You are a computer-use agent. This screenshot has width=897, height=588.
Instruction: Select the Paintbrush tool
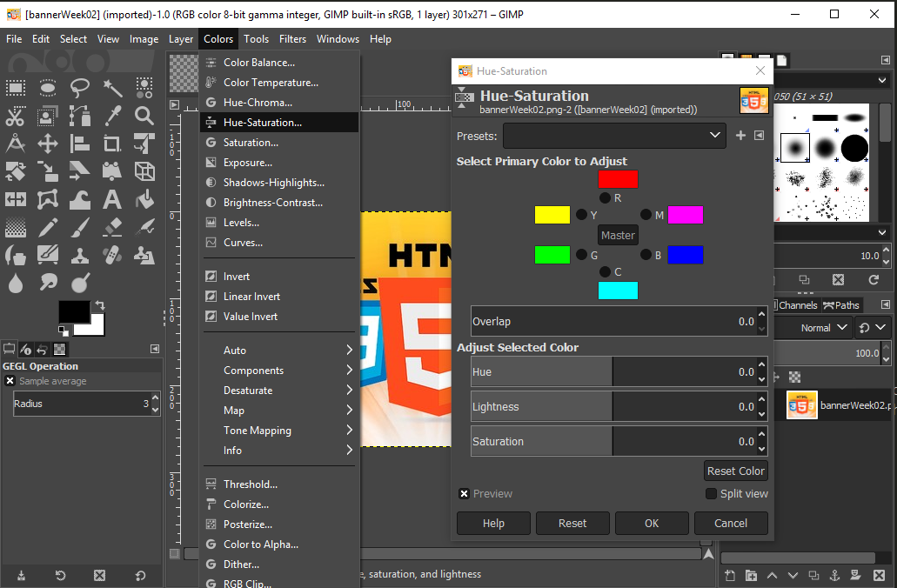(x=79, y=228)
